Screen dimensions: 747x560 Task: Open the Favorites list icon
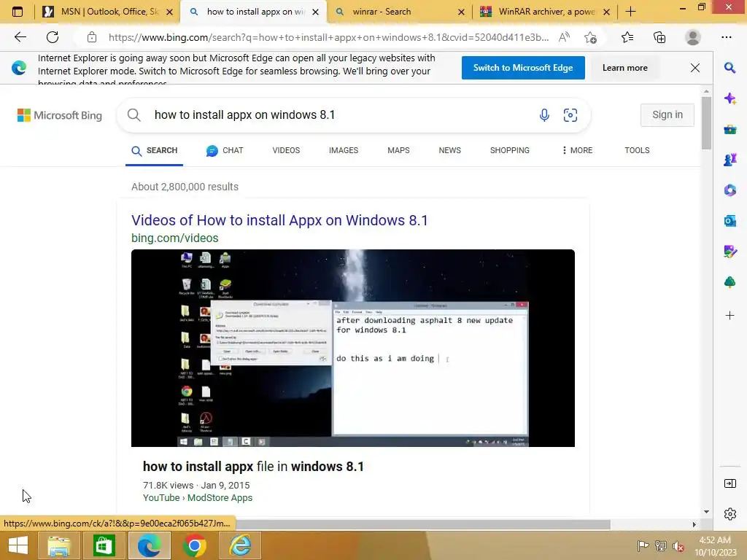[627, 37]
